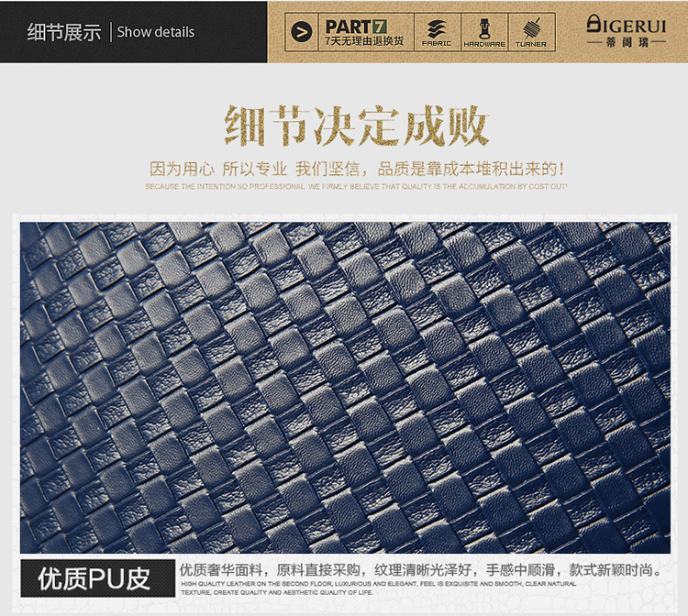This screenshot has width=688, height=616.
Task: Select the TURNER thread icon
Action: (531, 32)
